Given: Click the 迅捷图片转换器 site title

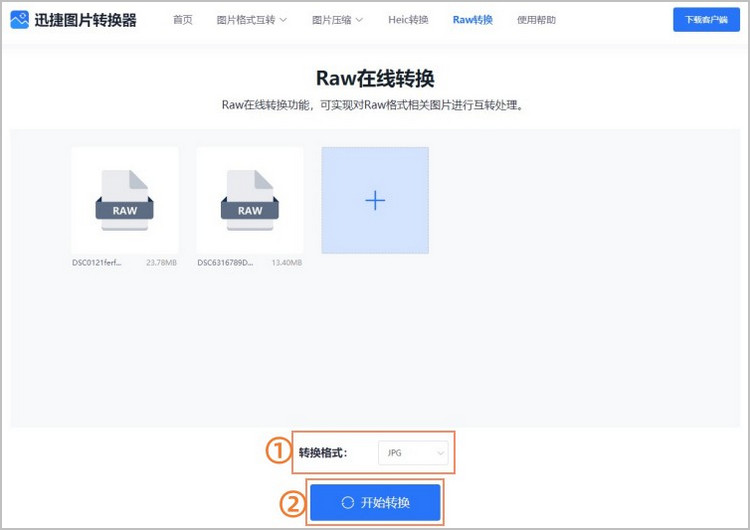Looking at the screenshot, I should (x=86, y=20).
